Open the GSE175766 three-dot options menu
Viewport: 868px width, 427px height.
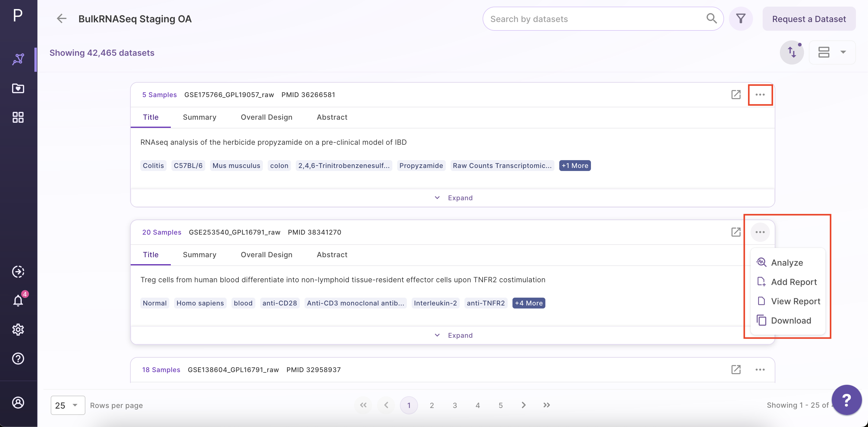click(760, 95)
